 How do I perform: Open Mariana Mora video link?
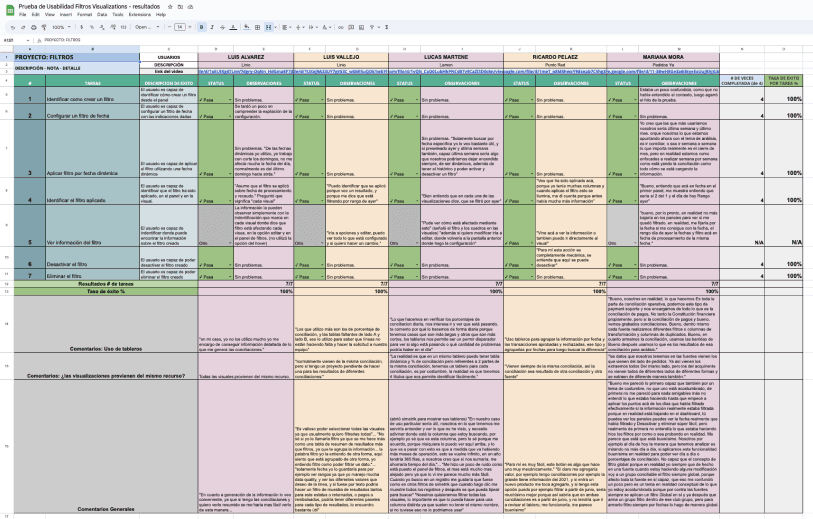tap(663, 72)
